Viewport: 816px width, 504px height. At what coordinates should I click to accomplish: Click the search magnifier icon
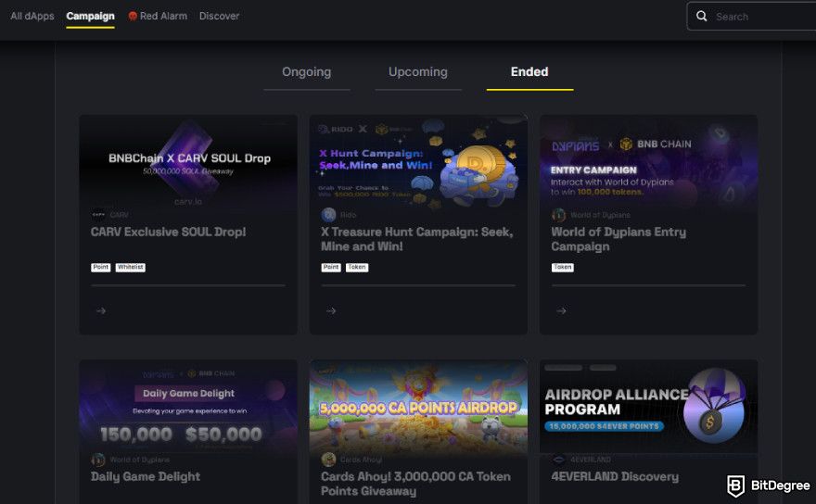pos(702,16)
